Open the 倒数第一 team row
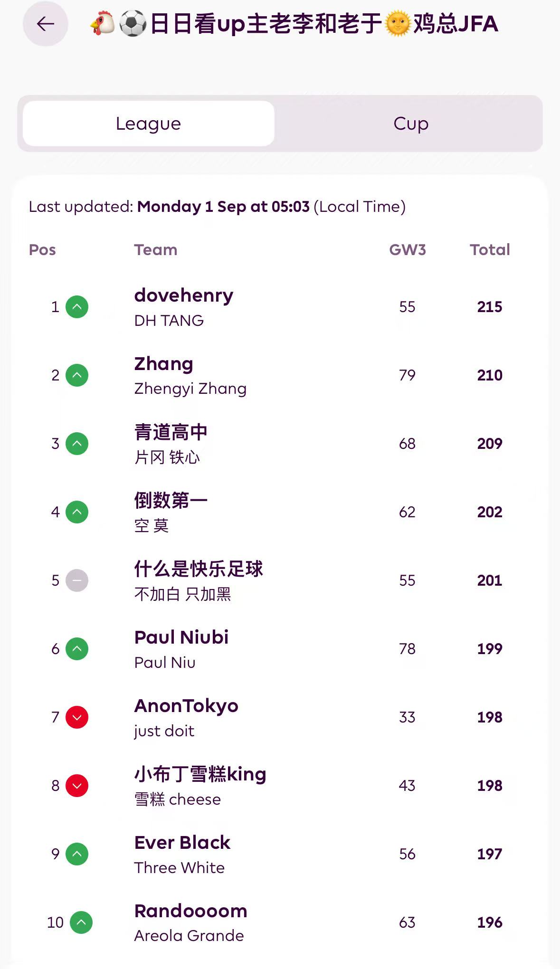 171,501
